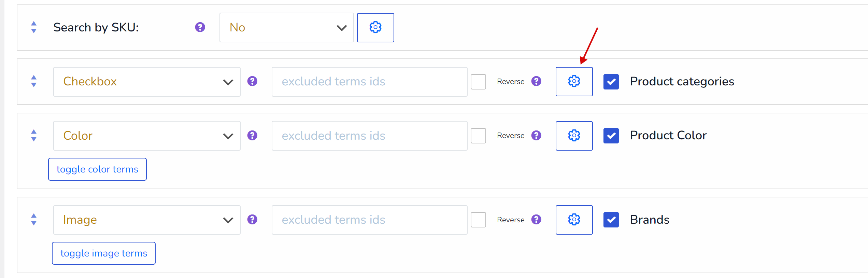The width and height of the screenshot is (868, 278).
Task: Click drag handle arrows for Product Color row
Action: point(34,136)
